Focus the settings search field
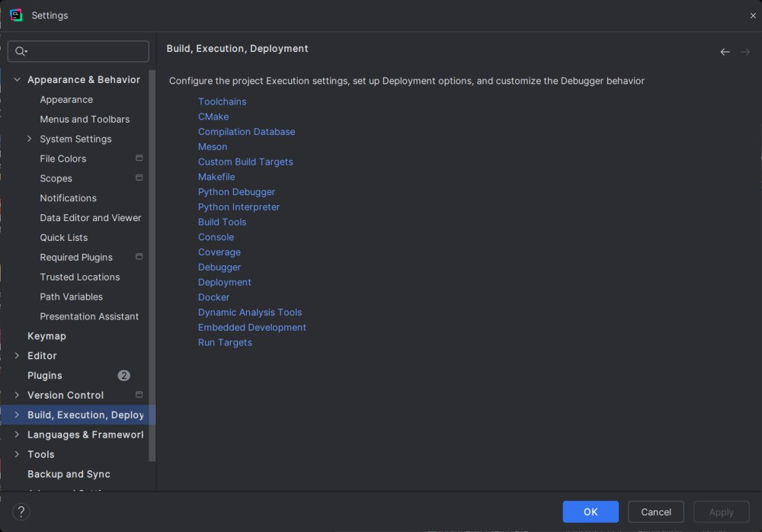Screen dimensions: 762x532 click(85, 51)
